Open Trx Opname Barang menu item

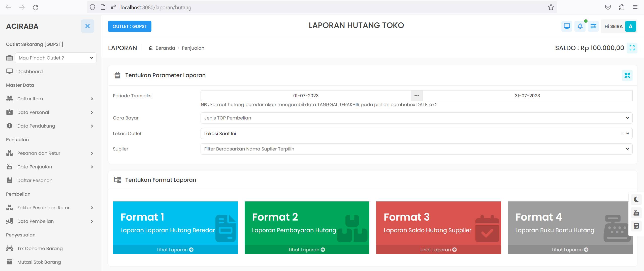click(40, 248)
